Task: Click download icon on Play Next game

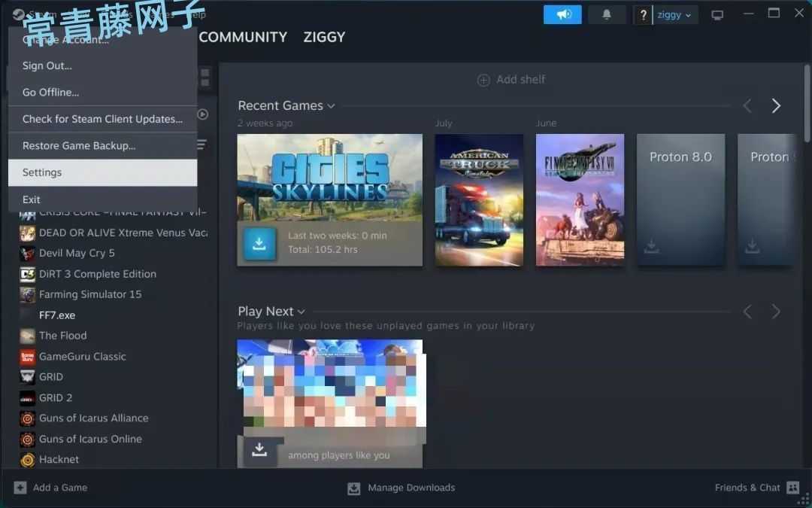Action: [259, 451]
